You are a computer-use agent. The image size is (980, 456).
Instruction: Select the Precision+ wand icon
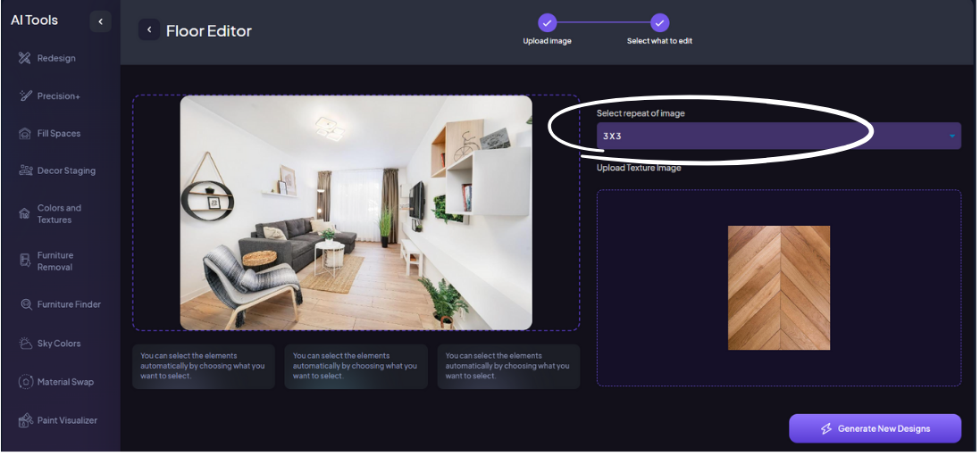[25, 95]
